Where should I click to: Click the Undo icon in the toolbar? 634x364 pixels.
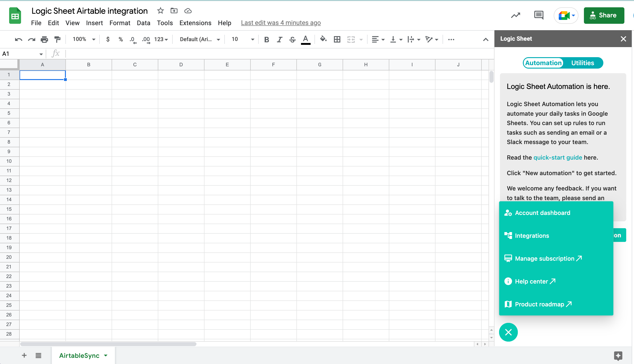click(18, 39)
